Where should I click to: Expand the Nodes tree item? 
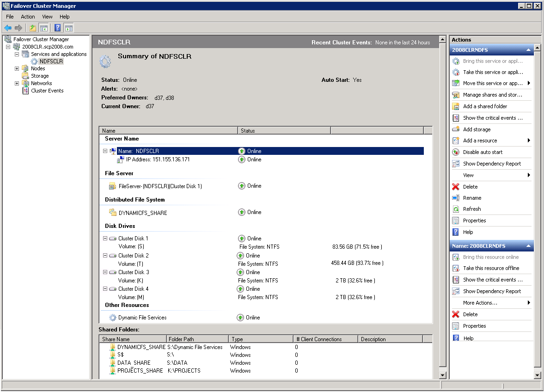pos(17,68)
